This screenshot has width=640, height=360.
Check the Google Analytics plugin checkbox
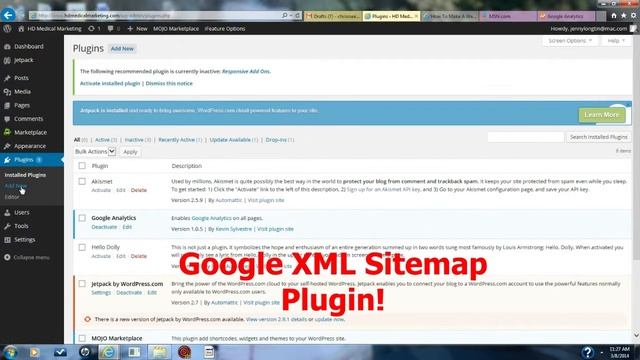pyautogui.click(x=82, y=218)
